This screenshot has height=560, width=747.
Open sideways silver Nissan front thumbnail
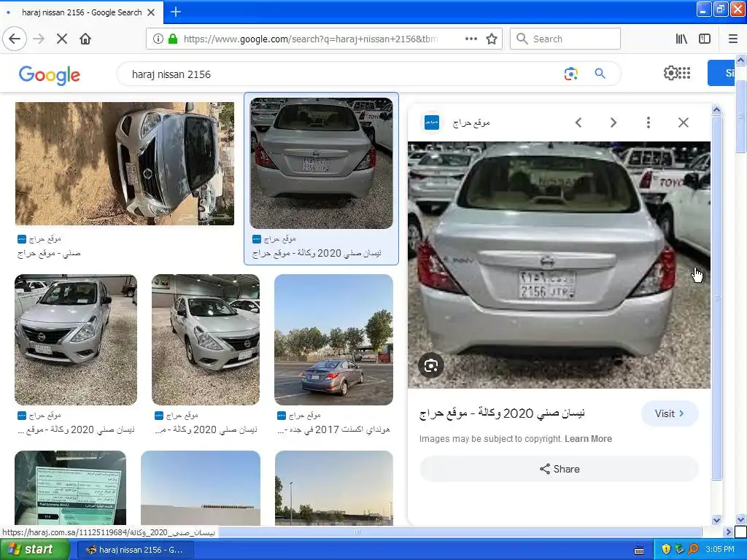pos(124,163)
